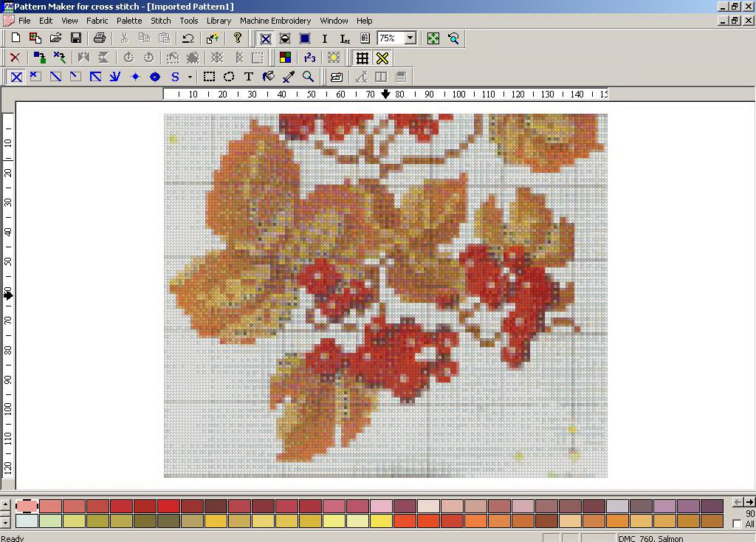Viewport: 756px width, 542px height.
Task: Click the green Zoom to Fit icon
Action: (x=433, y=38)
